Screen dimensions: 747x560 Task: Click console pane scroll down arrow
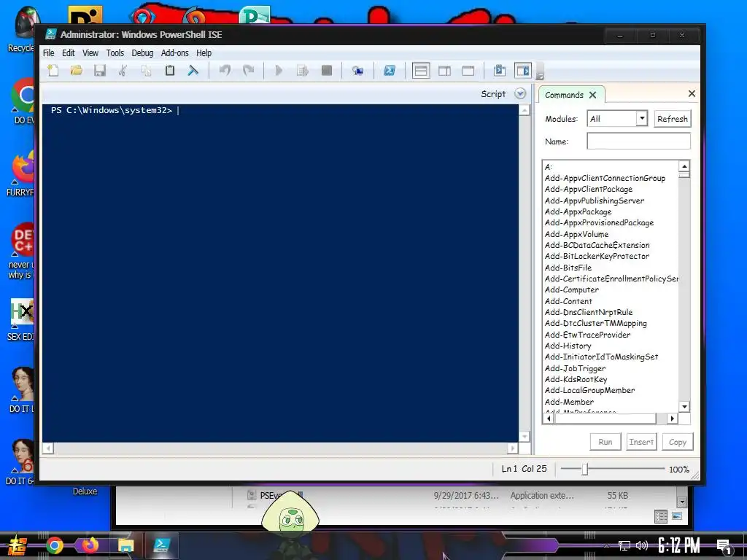pos(525,436)
